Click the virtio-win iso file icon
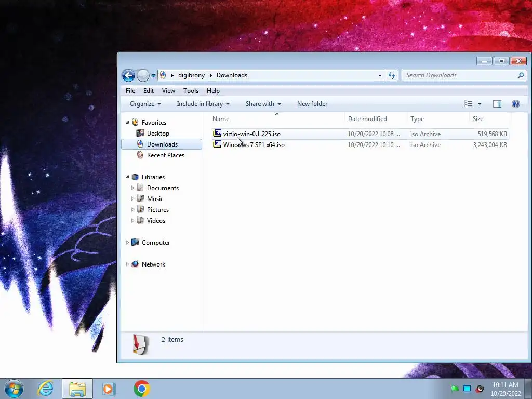Screen dimensions: 532x399 (x=217, y=134)
